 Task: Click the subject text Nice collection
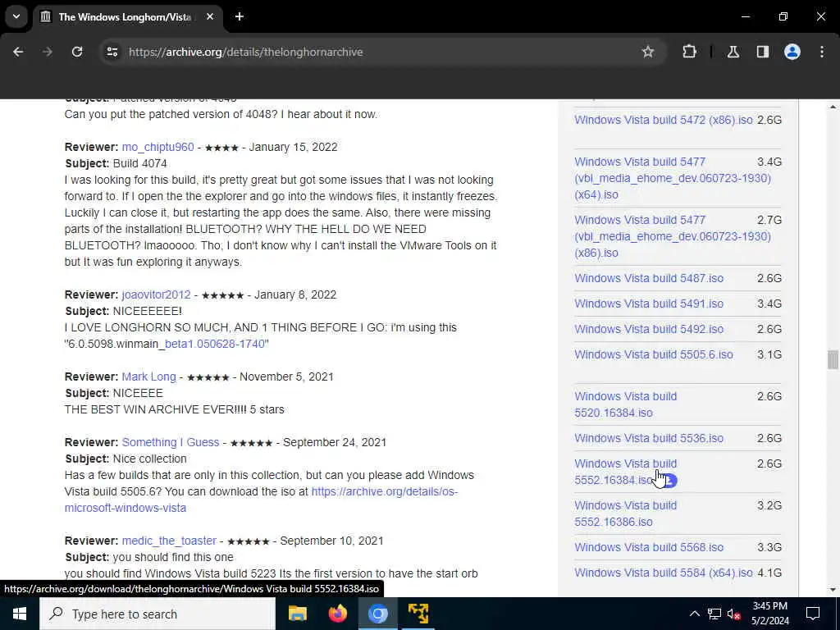(149, 459)
